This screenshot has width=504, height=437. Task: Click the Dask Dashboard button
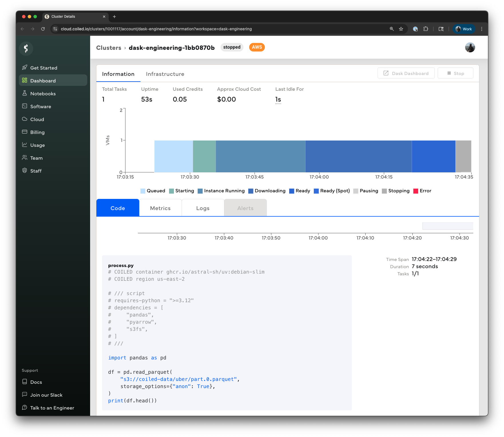point(406,73)
